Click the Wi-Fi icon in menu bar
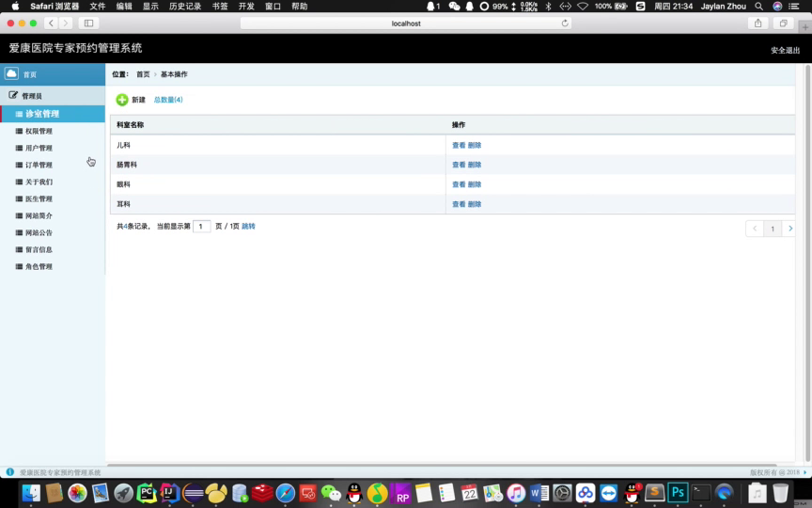 coord(583,7)
